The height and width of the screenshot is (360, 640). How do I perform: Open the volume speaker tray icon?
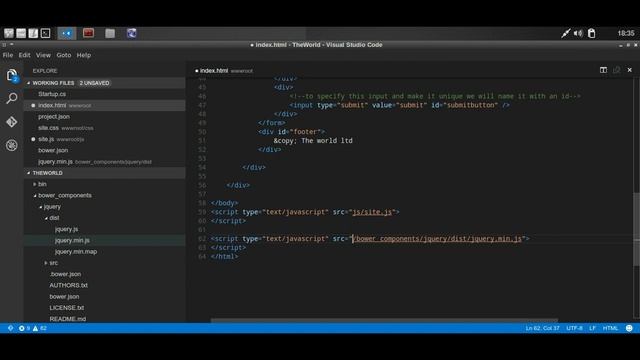click(x=578, y=33)
